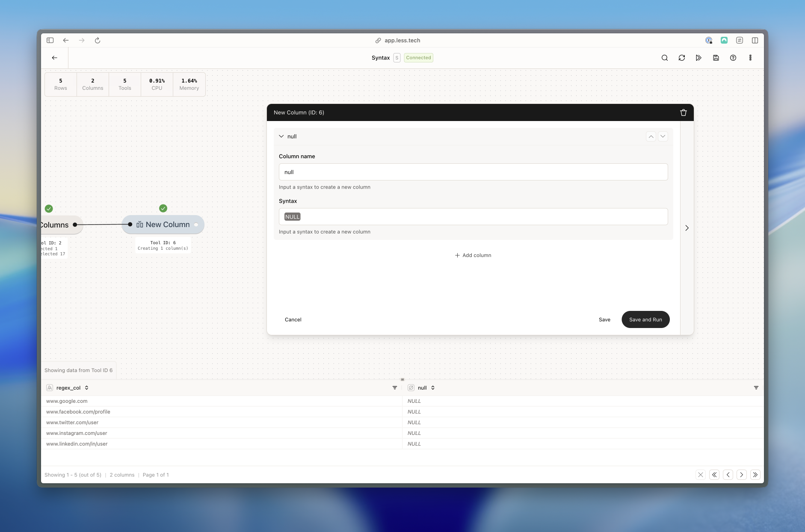This screenshot has height=532, width=805.
Task: Select the www.facebook.com/profile cell
Action: [222, 412]
